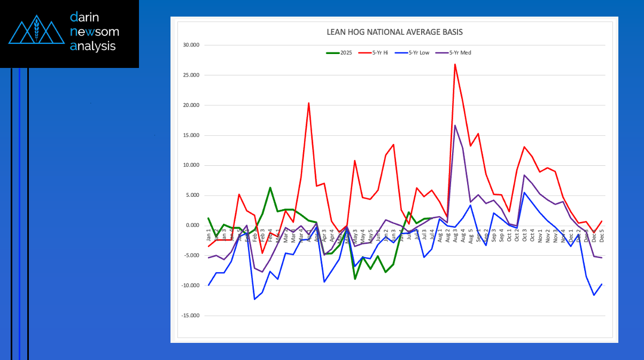This screenshot has width=644, height=360.
Task: Click the 30.000 y-axis label
Action: 191,45
